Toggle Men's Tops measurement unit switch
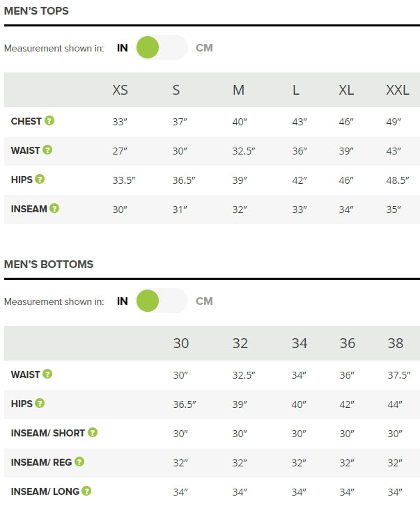The height and width of the screenshot is (513, 420). point(162,47)
